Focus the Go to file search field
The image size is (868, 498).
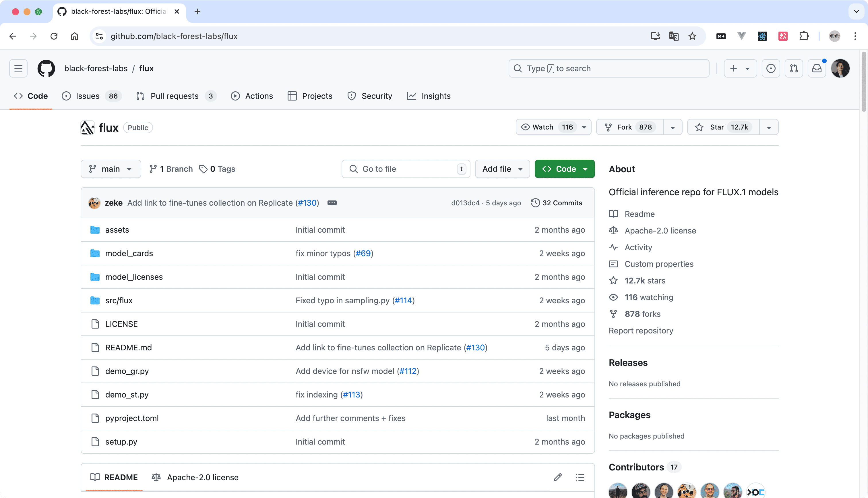click(x=406, y=169)
